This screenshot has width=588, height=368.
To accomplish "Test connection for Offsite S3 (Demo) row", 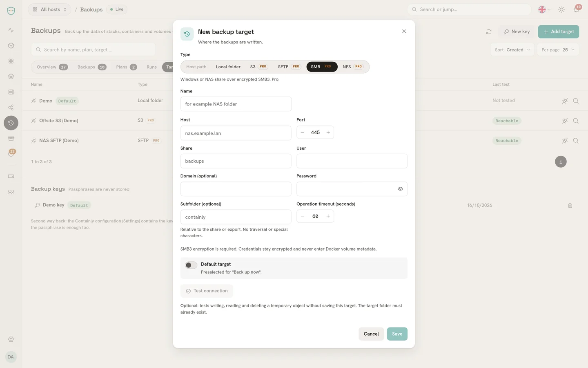I will point(565,121).
